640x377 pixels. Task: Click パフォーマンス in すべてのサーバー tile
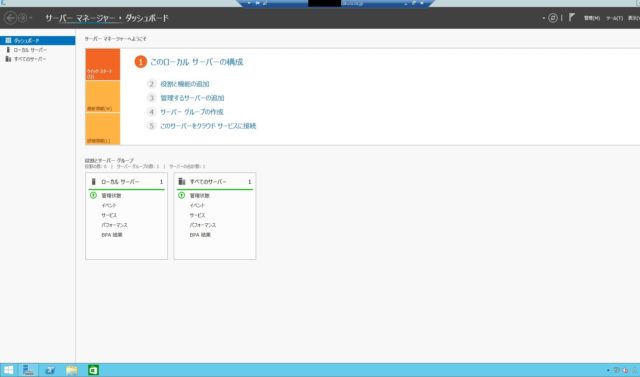coord(202,225)
